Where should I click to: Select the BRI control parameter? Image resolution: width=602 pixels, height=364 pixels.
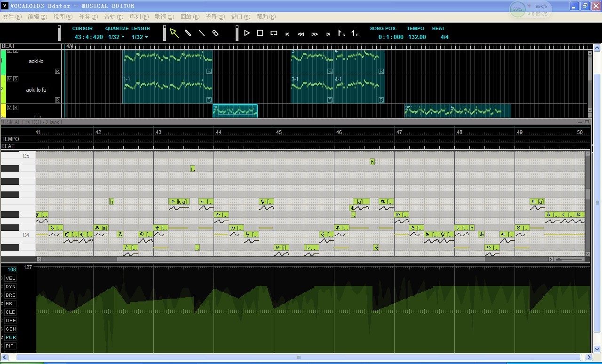(10, 304)
